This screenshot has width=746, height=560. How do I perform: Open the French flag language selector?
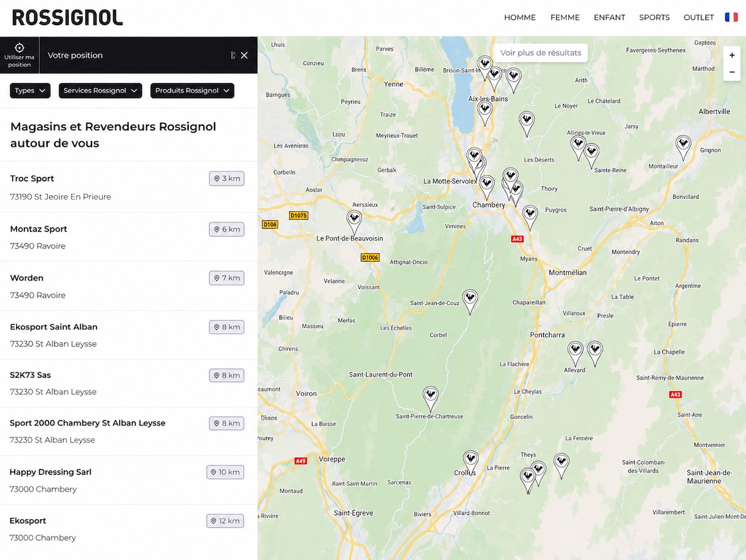pos(731,17)
